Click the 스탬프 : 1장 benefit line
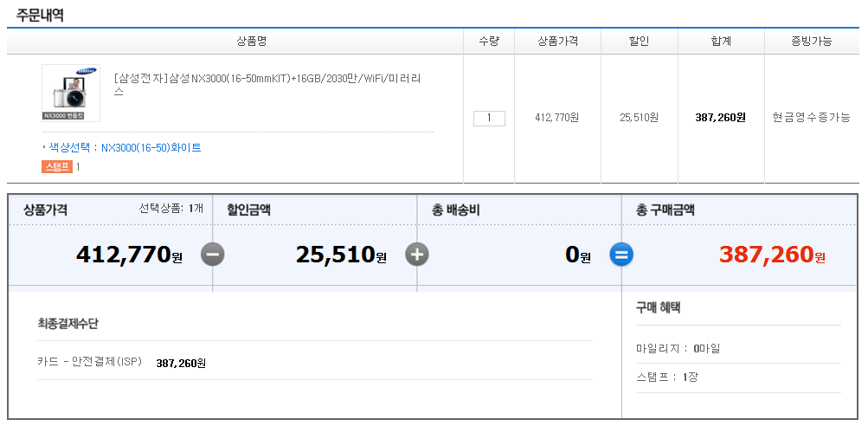Viewport: 868px width, 426px height. point(666,377)
